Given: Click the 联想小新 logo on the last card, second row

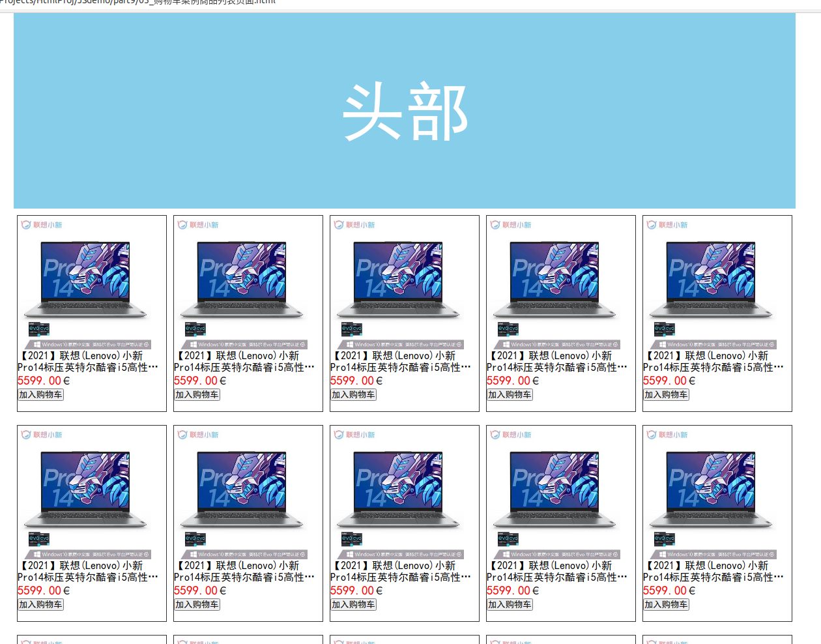Looking at the screenshot, I should 666,434.
